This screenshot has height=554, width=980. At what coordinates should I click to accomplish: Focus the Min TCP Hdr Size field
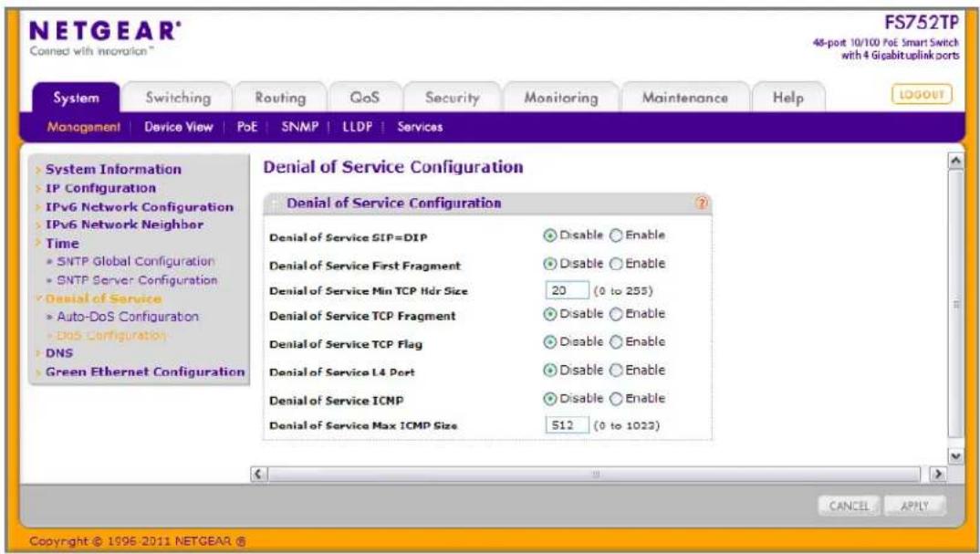(567, 291)
